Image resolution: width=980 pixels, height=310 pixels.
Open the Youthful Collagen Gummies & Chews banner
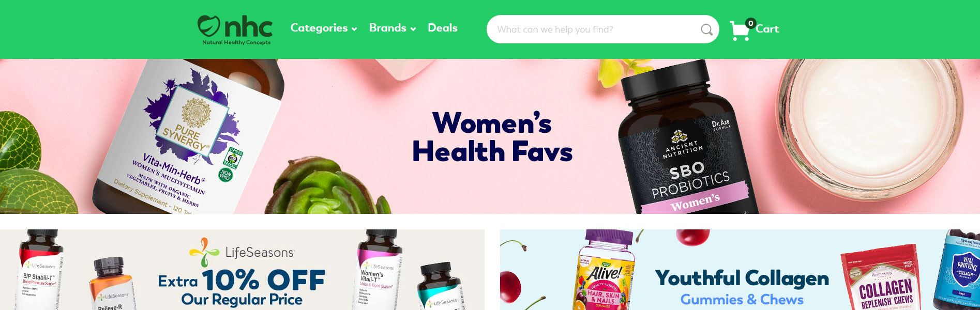pos(740,270)
